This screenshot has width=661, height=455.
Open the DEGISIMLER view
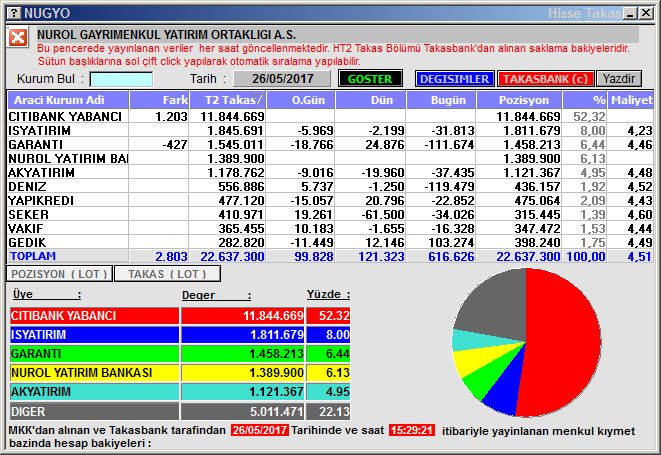coord(453,79)
